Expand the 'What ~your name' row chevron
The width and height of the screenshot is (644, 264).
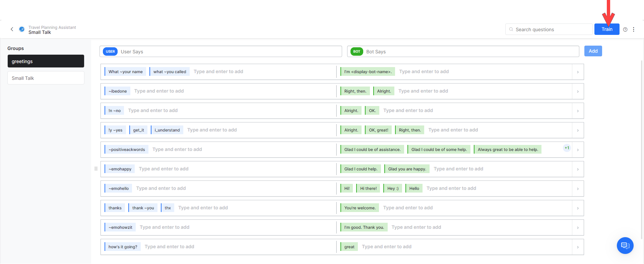click(x=578, y=72)
